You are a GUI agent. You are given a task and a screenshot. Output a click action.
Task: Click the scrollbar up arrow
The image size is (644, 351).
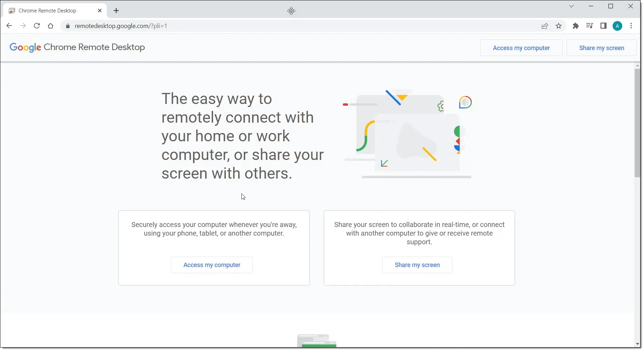click(x=637, y=66)
